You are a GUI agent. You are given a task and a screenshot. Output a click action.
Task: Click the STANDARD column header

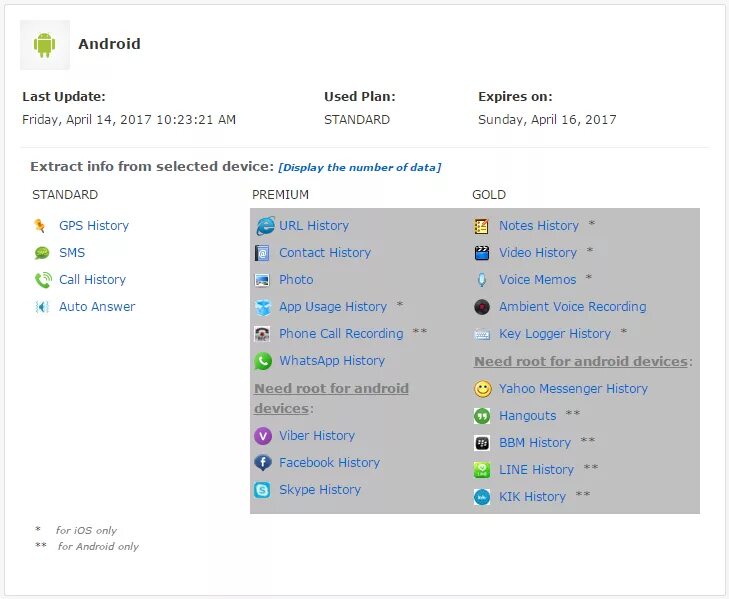(65, 195)
